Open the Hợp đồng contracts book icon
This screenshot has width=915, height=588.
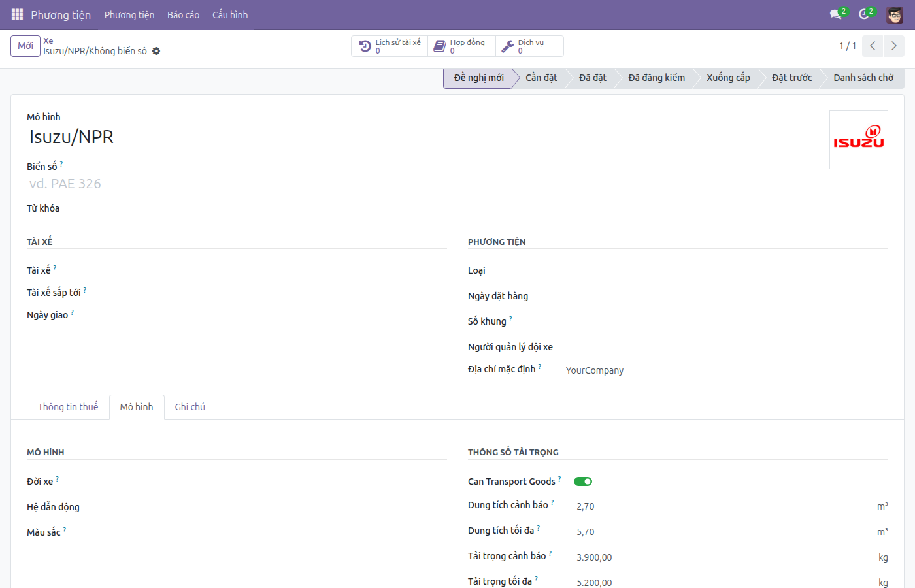[x=440, y=46]
